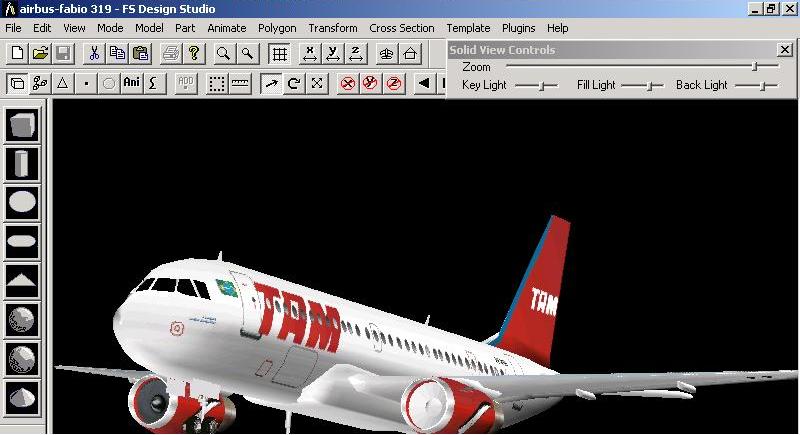Open the Mode menu
This screenshot has height=435, width=800.
pyautogui.click(x=110, y=28)
